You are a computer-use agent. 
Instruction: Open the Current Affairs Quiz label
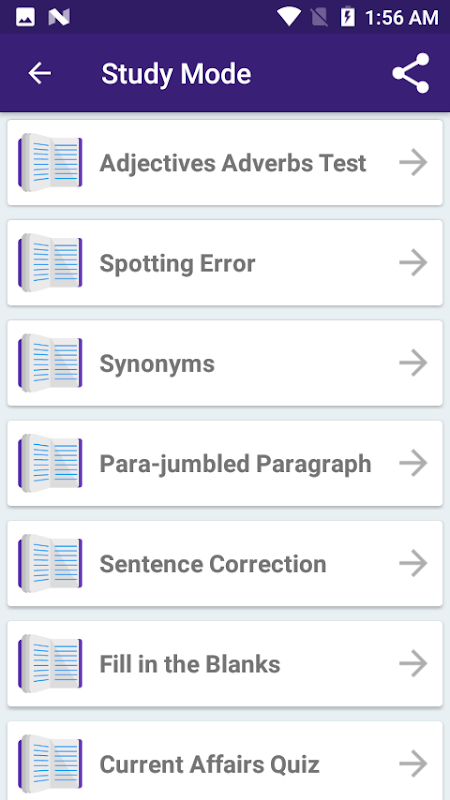(x=209, y=765)
